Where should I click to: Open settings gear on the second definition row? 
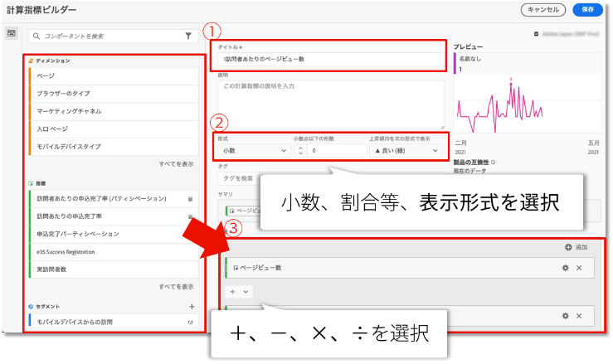565,316
